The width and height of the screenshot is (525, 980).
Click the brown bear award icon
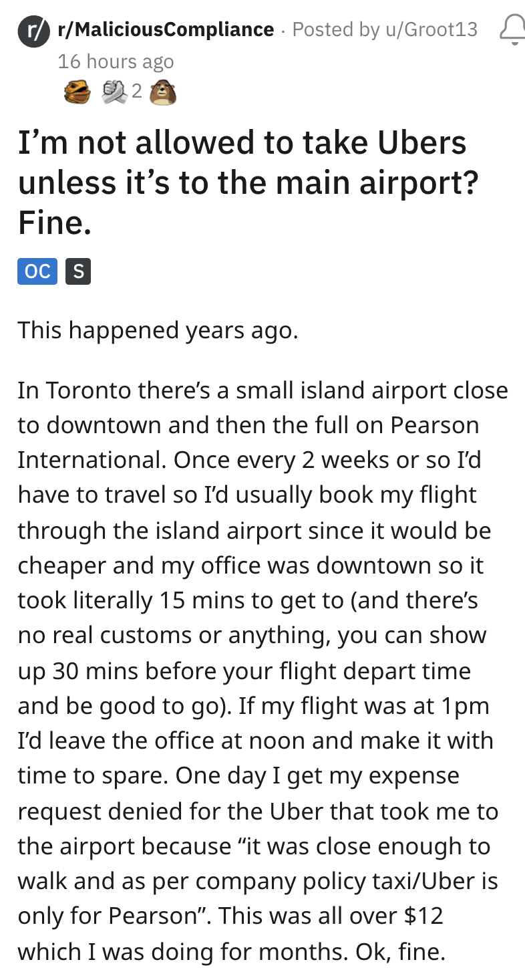pyautogui.click(x=163, y=92)
